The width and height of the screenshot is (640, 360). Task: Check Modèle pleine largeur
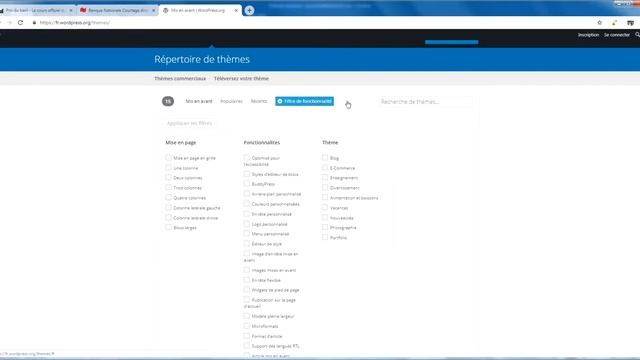click(247, 316)
